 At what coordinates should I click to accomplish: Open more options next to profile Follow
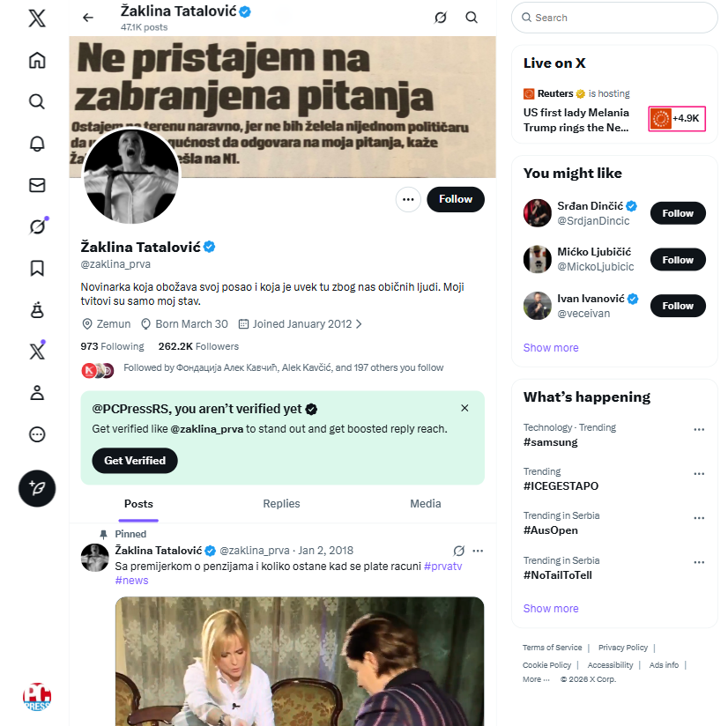(x=408, y=199)
